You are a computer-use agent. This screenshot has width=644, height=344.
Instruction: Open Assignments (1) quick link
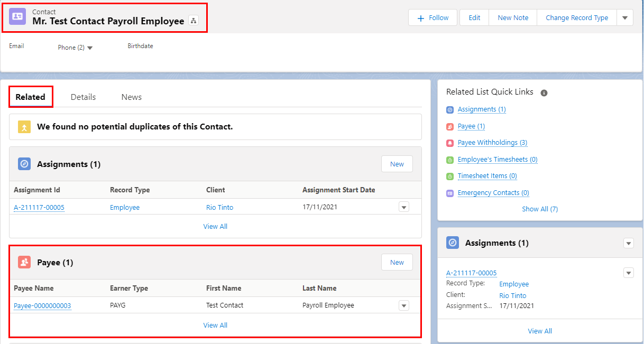point(482,109)
